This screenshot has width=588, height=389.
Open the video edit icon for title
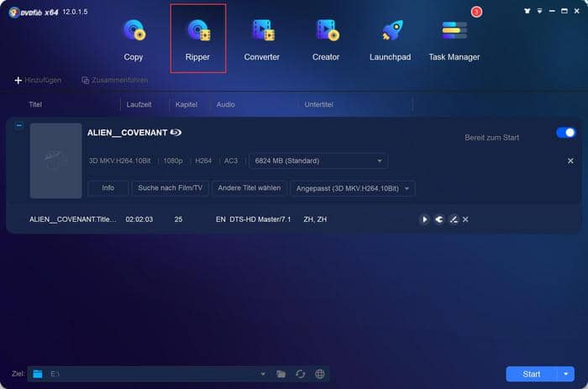pos(454,219)
